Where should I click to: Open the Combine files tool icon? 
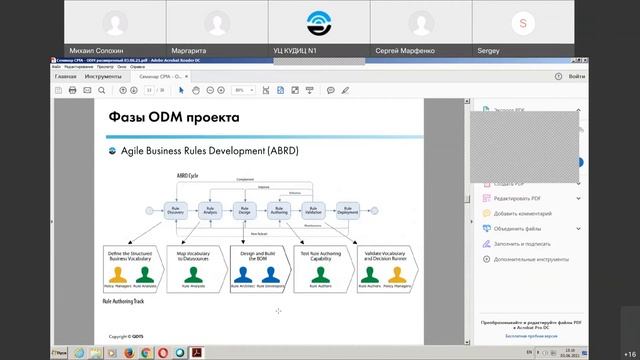[487, 229]
